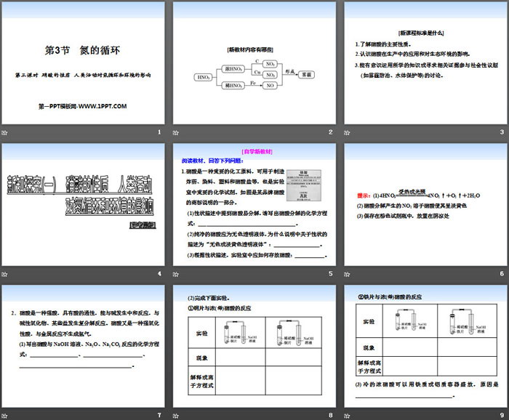Click the star icon beneath slide 5
The image size is (509, 420).
click(175, 274)
